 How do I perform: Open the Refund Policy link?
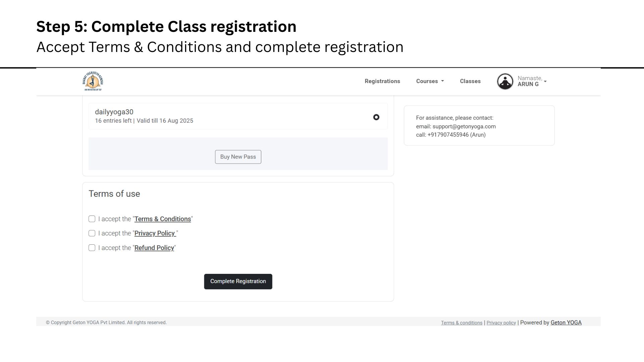154,248
